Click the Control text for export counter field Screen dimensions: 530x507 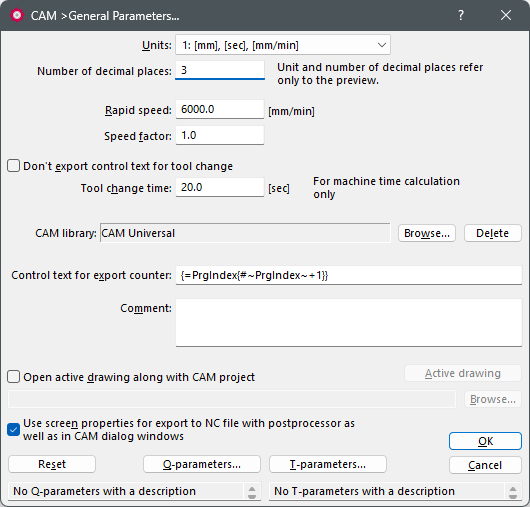tap(349, 275)
